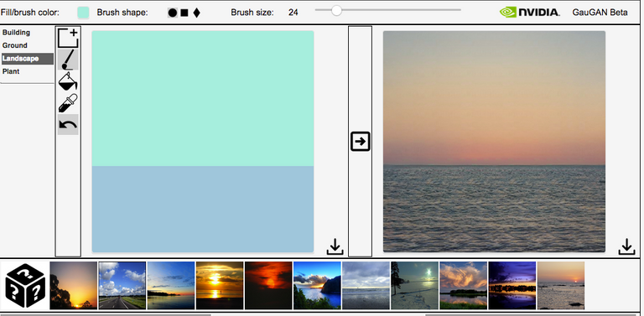644x316 pixels.
Task: Click the undo arrow icon
Action: coord(68,125)
